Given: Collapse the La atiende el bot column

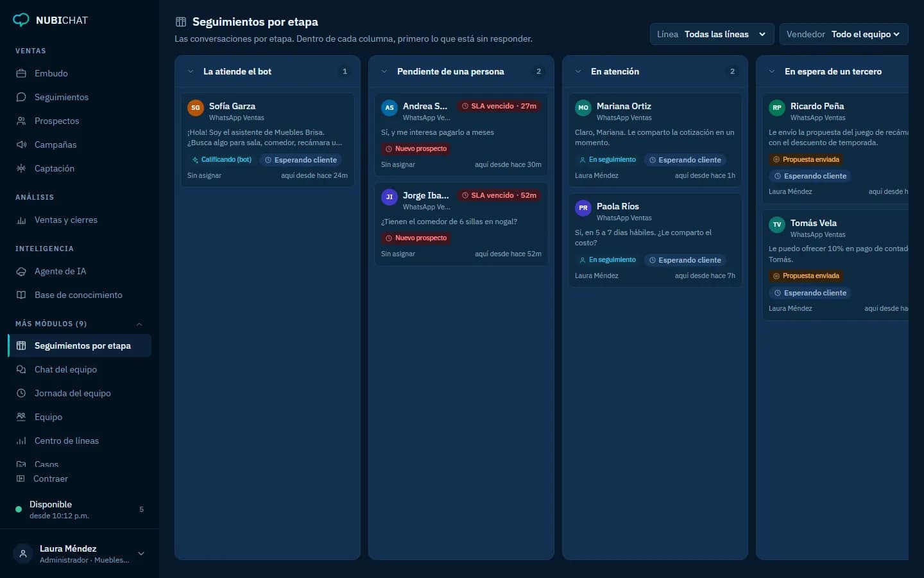Looking at the screenshot, I should point(191,71).
